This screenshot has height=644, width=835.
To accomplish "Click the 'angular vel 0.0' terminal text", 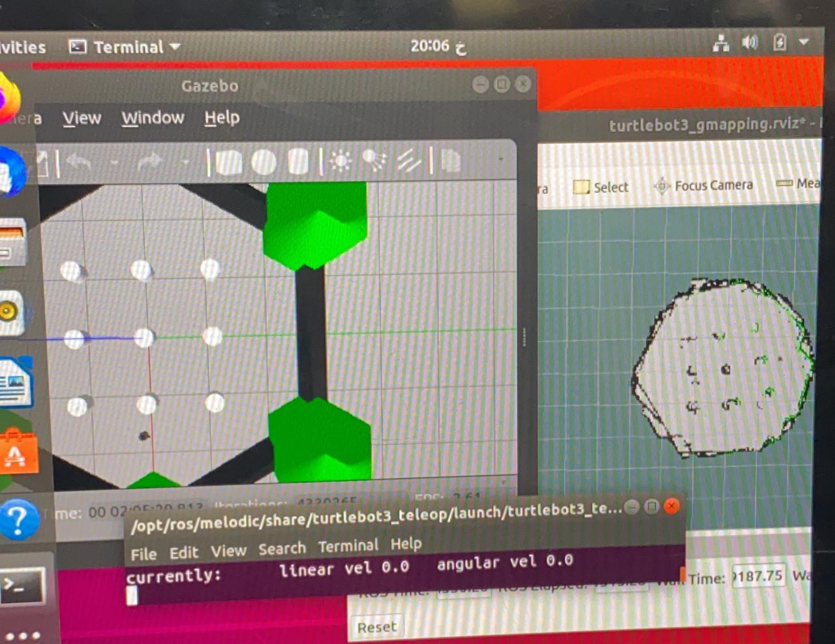I will [505, 562].
